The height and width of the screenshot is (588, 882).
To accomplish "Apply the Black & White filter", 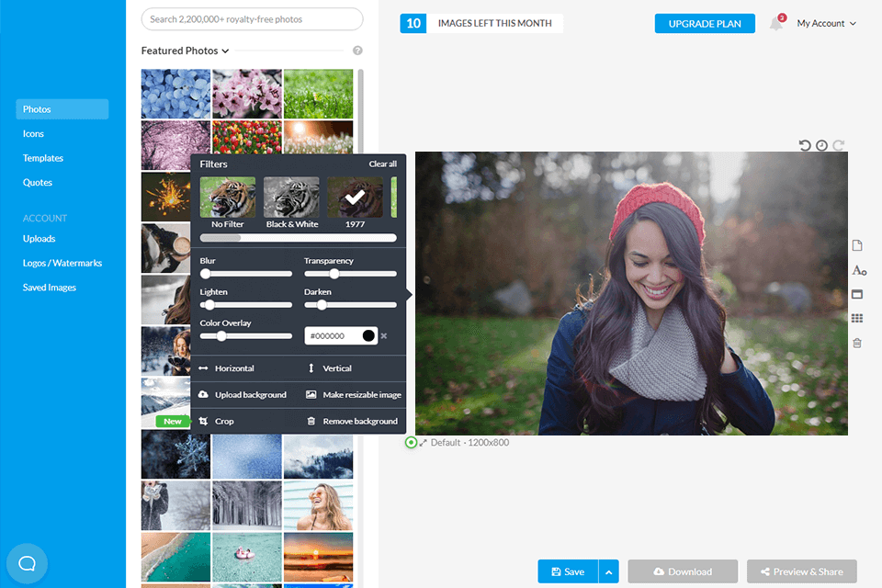I will (x=291, y=198).
